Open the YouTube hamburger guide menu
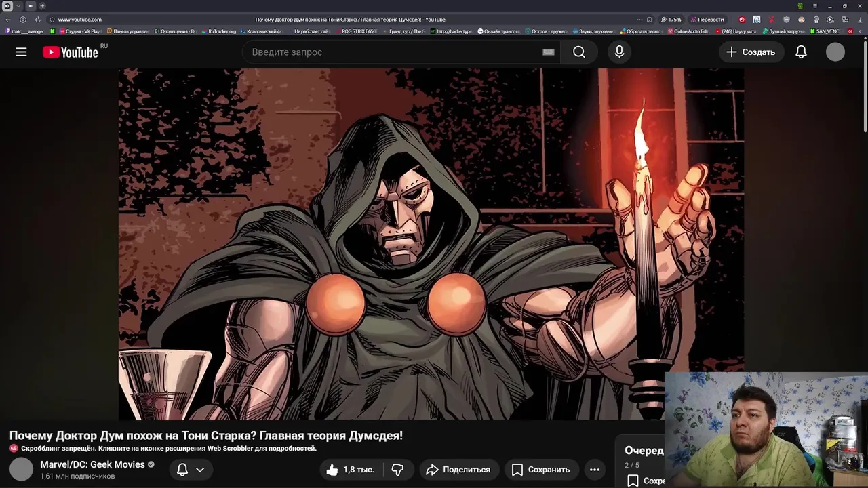This screenshot has width=868, height=488. (21, 52)
